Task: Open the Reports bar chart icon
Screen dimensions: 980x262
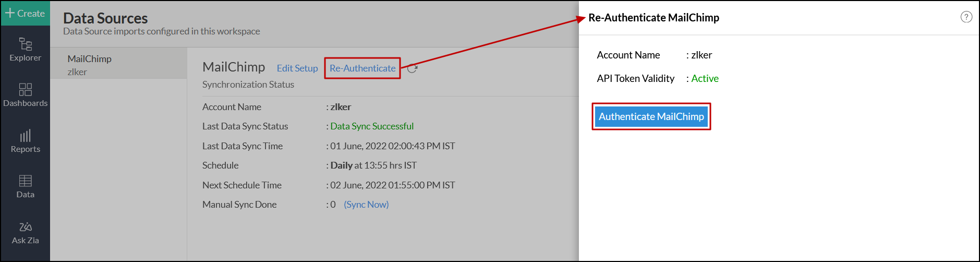Action: coord(25,136)
